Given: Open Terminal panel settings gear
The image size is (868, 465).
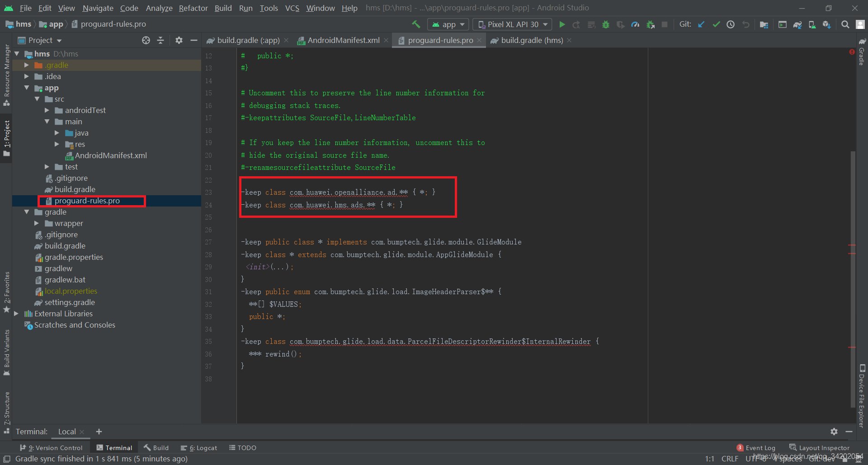Looking at the screenshot, I should point(834,432).
